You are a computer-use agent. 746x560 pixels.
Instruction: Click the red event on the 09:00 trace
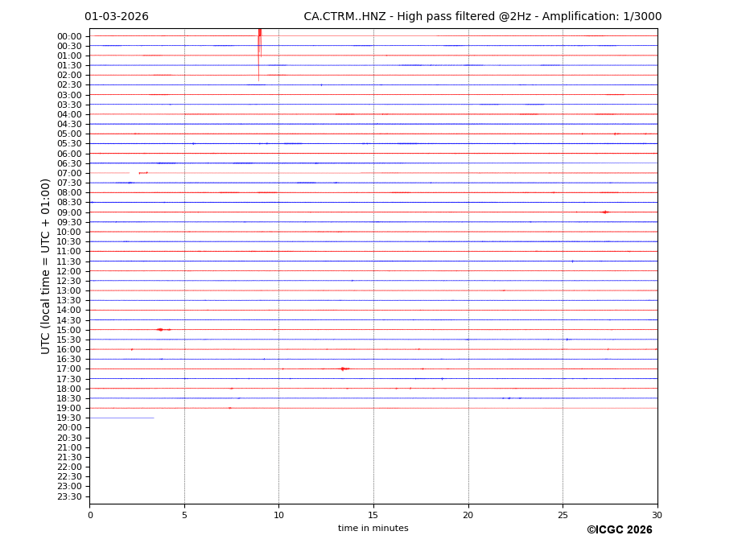tap(604, 212)
